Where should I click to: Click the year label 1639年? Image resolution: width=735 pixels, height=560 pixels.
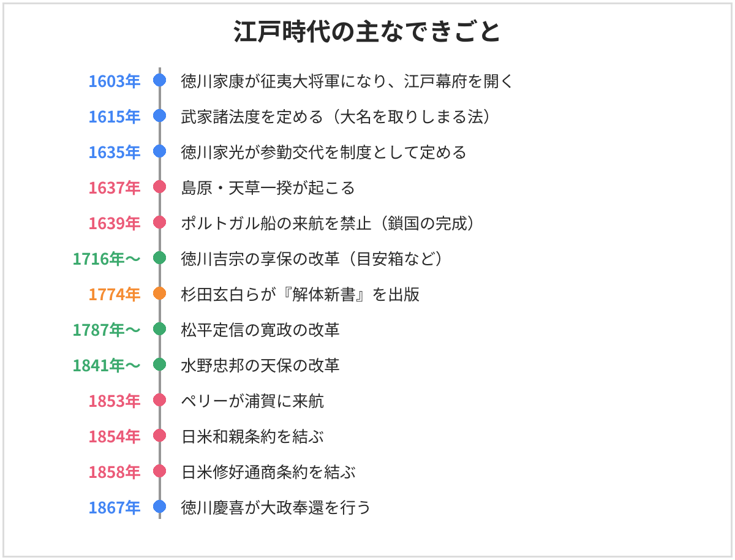coord(115,223)
